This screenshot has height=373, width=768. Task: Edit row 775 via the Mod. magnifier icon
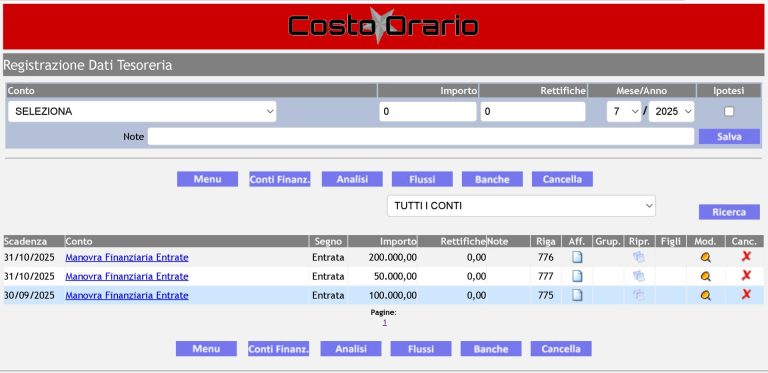pos(705,296)
